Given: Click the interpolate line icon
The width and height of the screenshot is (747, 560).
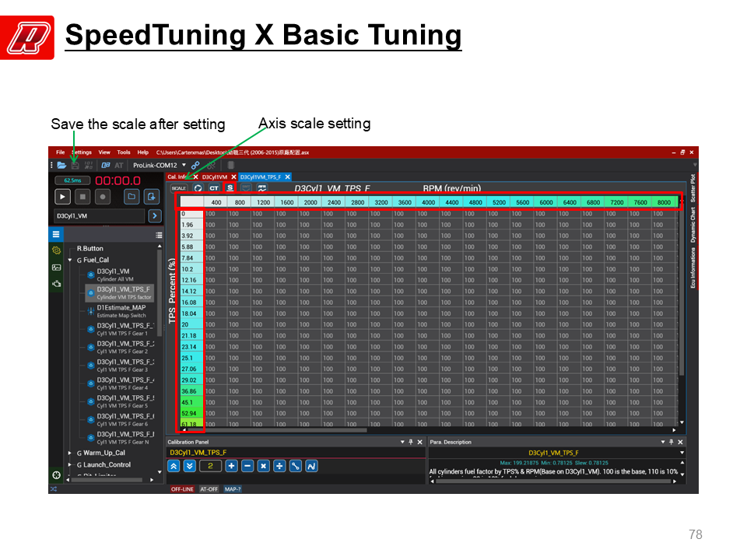Looking at the screenshot, I should 296,466.
